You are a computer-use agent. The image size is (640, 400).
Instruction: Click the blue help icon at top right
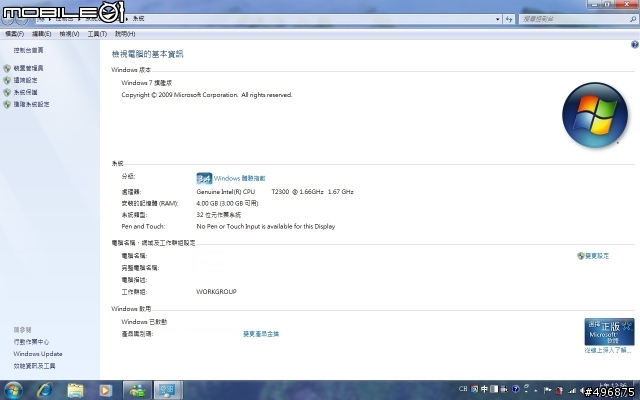pyautogui.click(x=635, y=44)
